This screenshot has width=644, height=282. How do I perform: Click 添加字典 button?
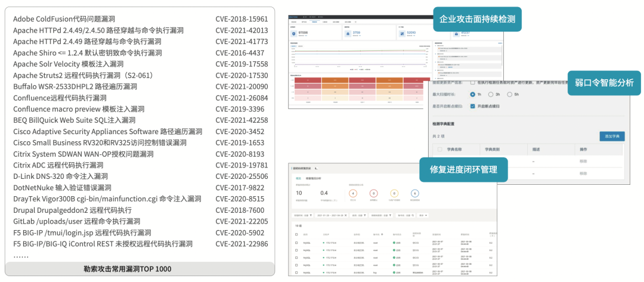(x=612, y=137)
